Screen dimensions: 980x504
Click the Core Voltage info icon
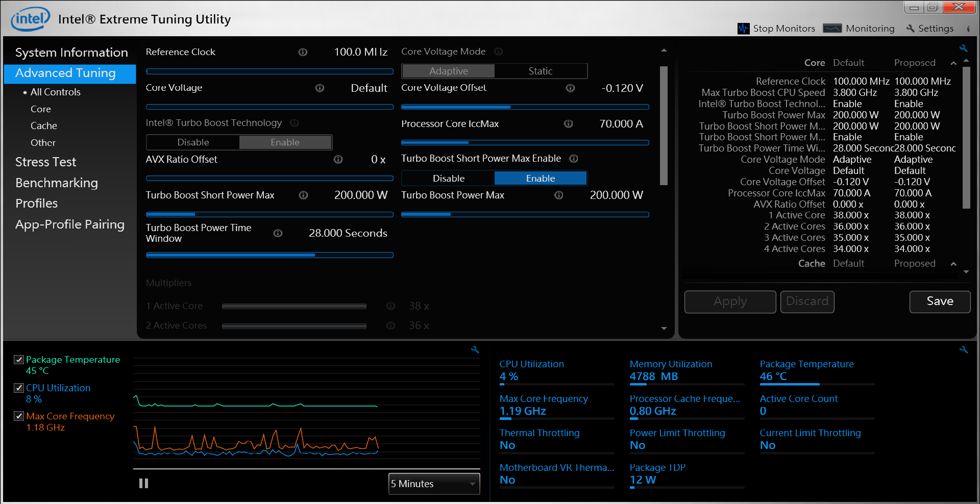click(x=320, y=88)
